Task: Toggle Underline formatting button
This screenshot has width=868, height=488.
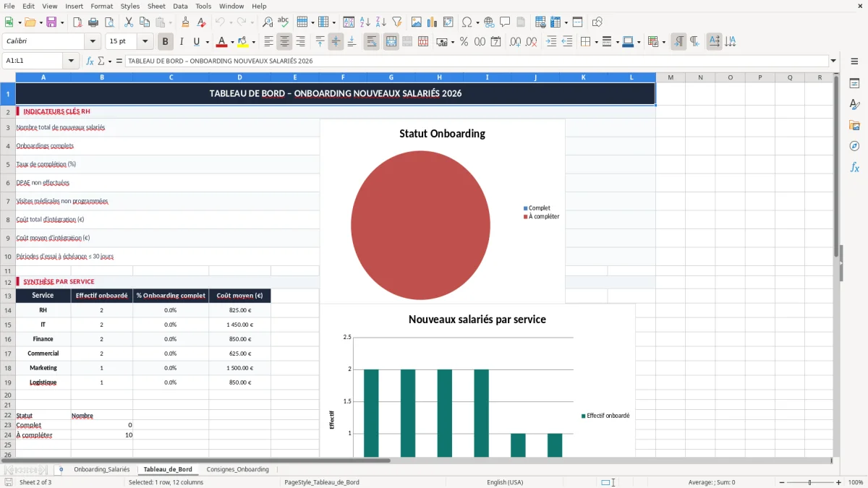Action: point(196,42)
